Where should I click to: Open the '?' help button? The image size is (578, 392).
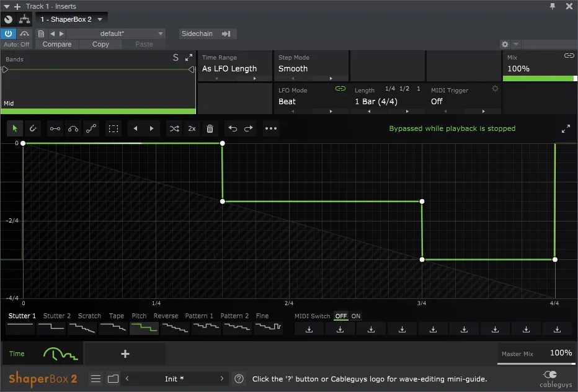click(x=239, y=379)
